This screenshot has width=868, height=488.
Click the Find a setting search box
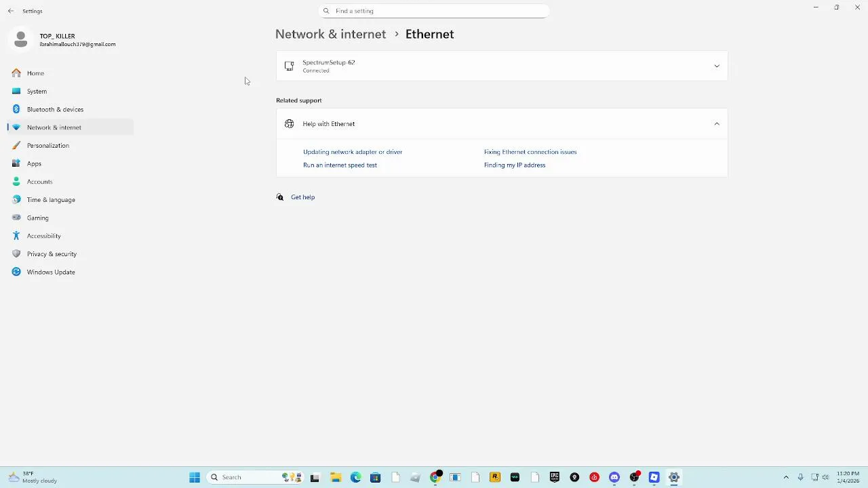coord(434,11)
